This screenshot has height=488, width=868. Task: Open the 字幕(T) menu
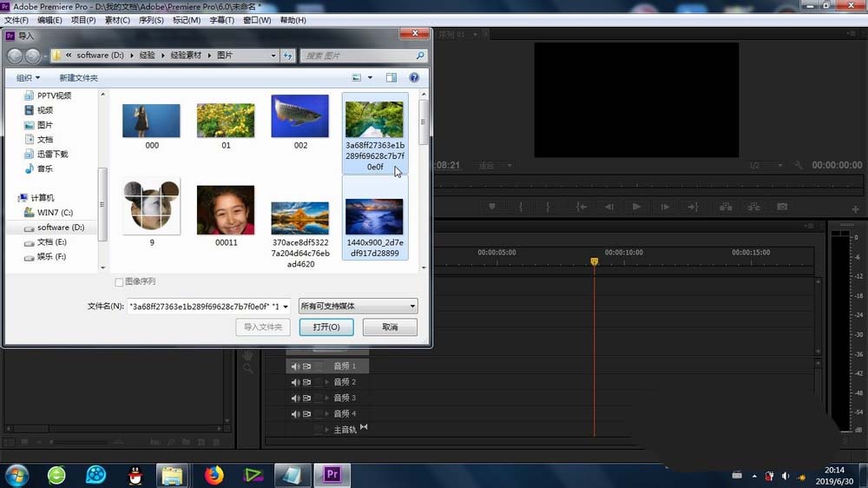coord(221,20)
